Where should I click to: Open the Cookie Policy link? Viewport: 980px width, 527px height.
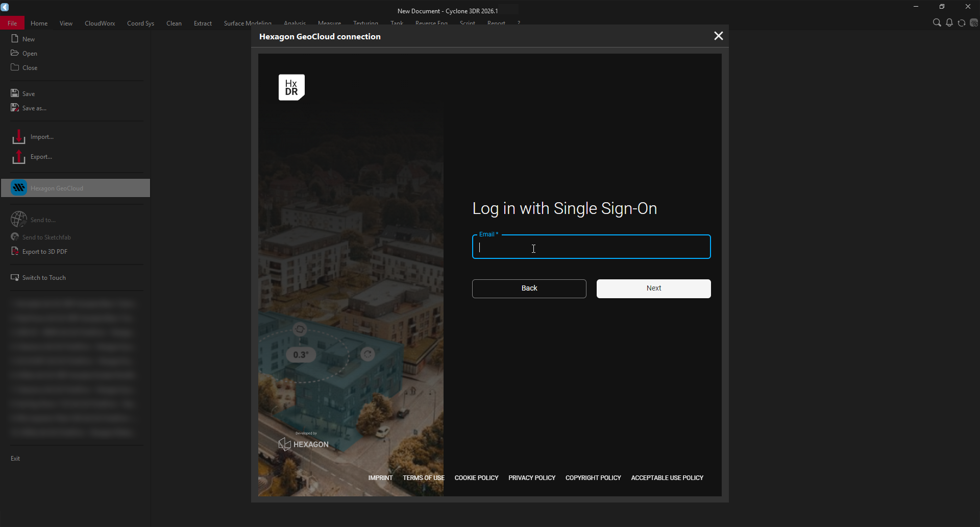(477, 478)
